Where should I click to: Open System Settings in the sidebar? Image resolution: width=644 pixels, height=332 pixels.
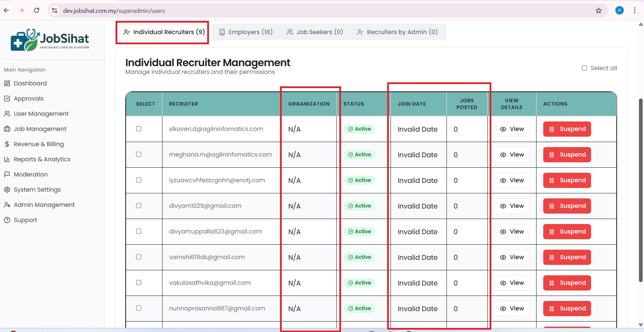pos(37,190)
